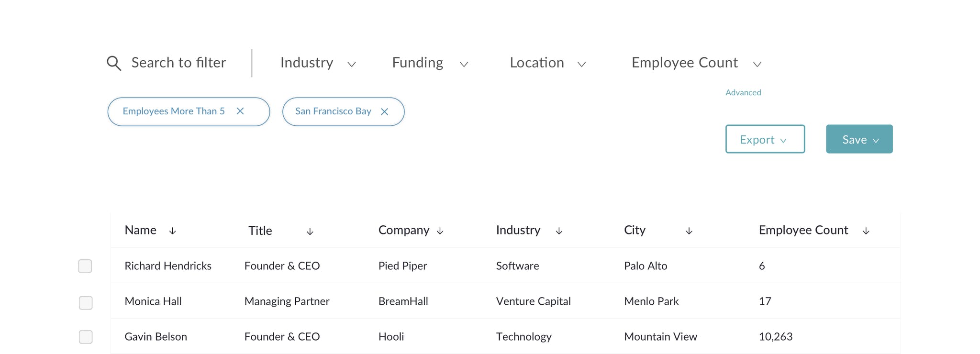
Task: Open the Advanced filters link
Action: (743, 92)
